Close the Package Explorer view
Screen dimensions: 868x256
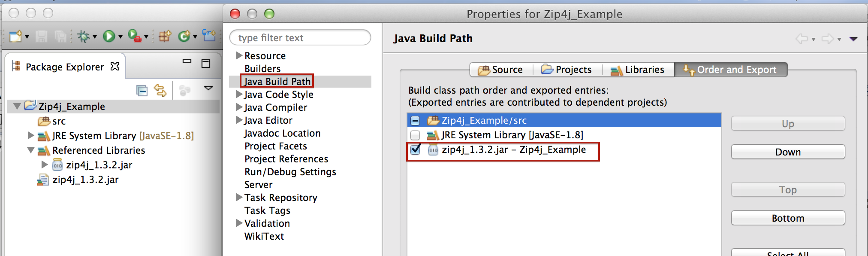[x=115, y=66]
